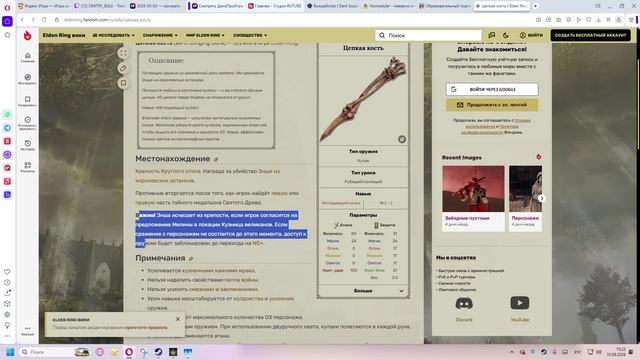Open Steam from the taskbar
640x360 pixels.
click(158, 352)
